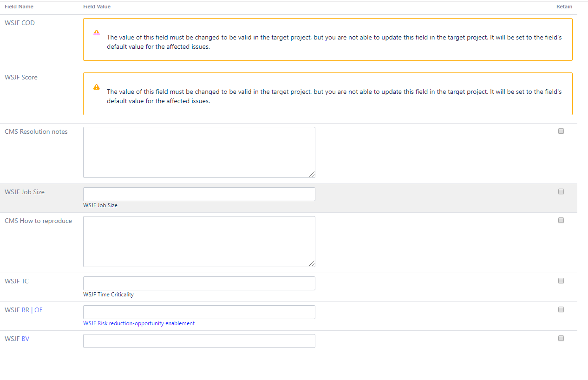This screenshot has height=380, width=588.
Task: Check Retain for CMS How to reproduce
Action: (x=561, y=220)
